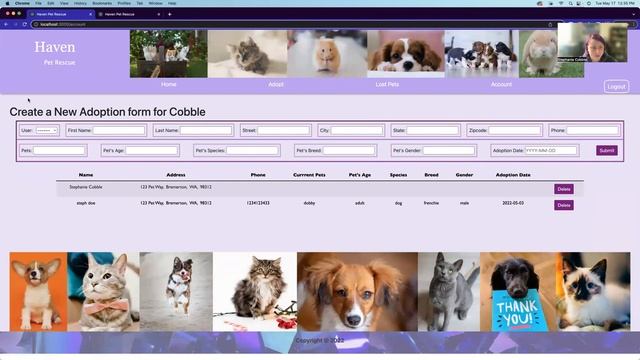Click the 'Stephanie Cobble' name cell
Screen dimensions: 640x360
[x=86, y=187]
